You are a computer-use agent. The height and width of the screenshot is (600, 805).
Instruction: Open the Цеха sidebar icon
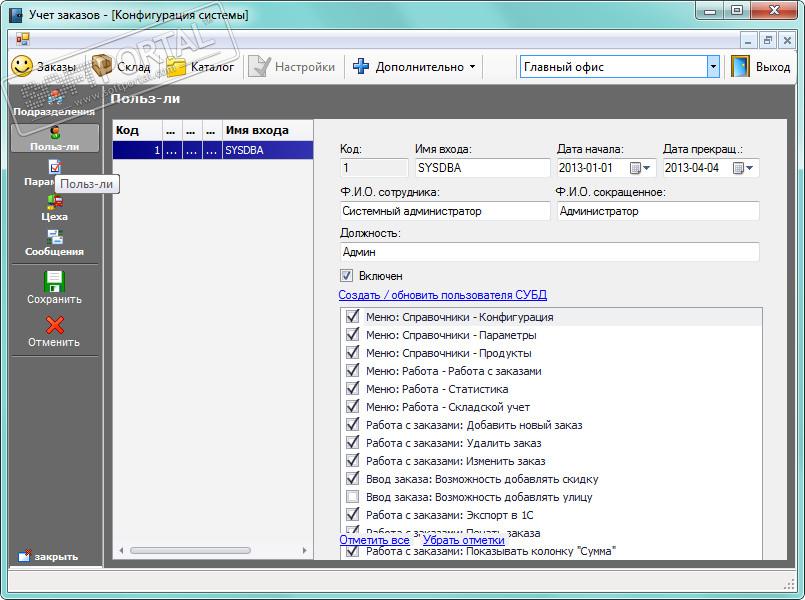tap(54, 202)
